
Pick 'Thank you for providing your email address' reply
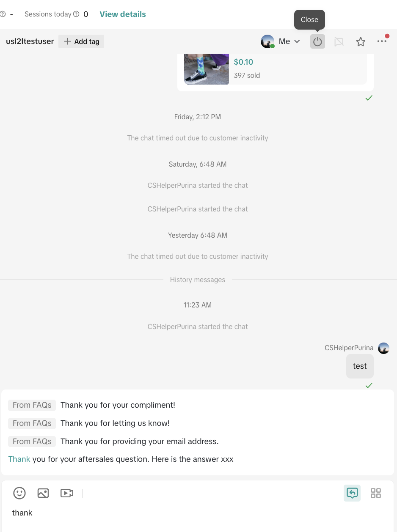coord(140,442)
